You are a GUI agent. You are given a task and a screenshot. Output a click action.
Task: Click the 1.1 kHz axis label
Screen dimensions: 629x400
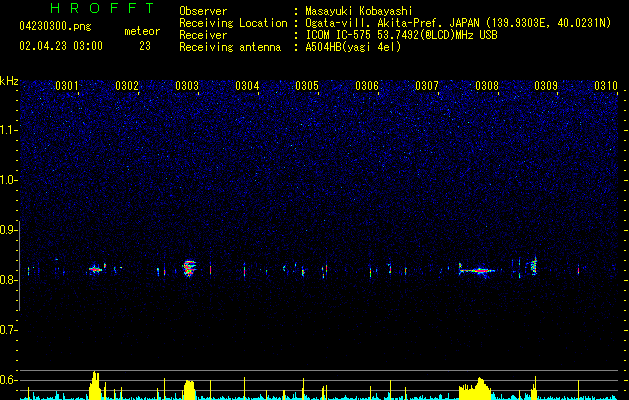[8, 130]
